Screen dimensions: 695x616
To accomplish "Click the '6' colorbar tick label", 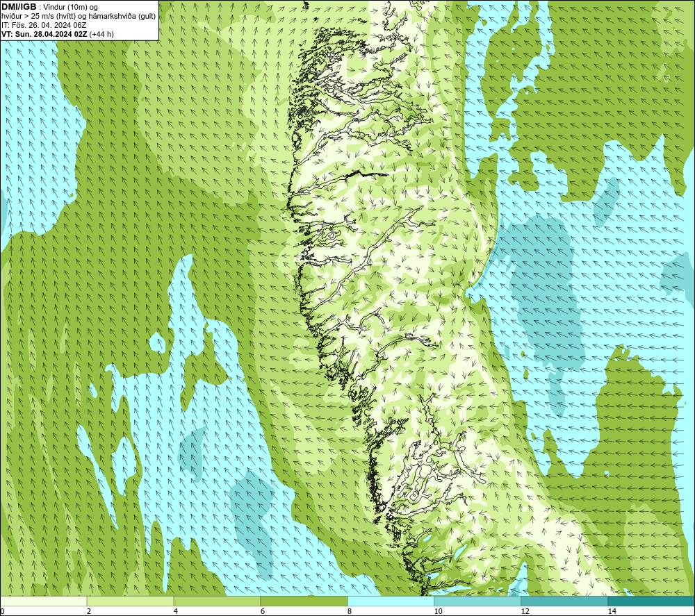I will pos(263,611).
